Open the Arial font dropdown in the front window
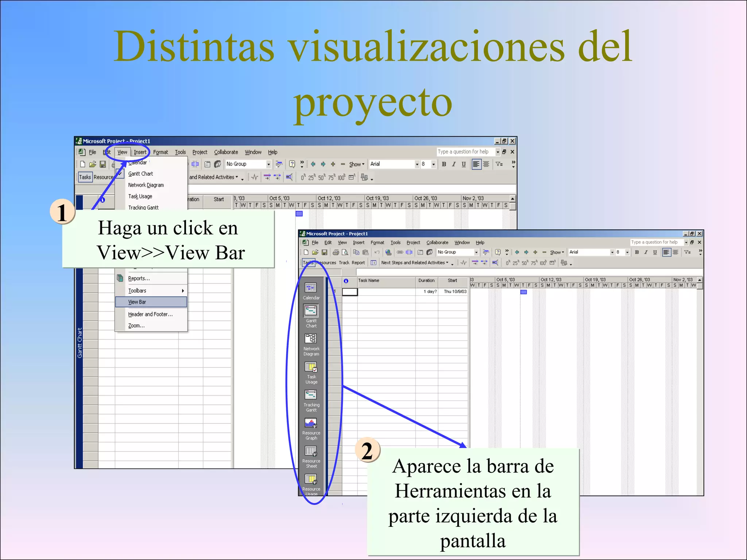The image size is (747, 560). coord(612,252)
